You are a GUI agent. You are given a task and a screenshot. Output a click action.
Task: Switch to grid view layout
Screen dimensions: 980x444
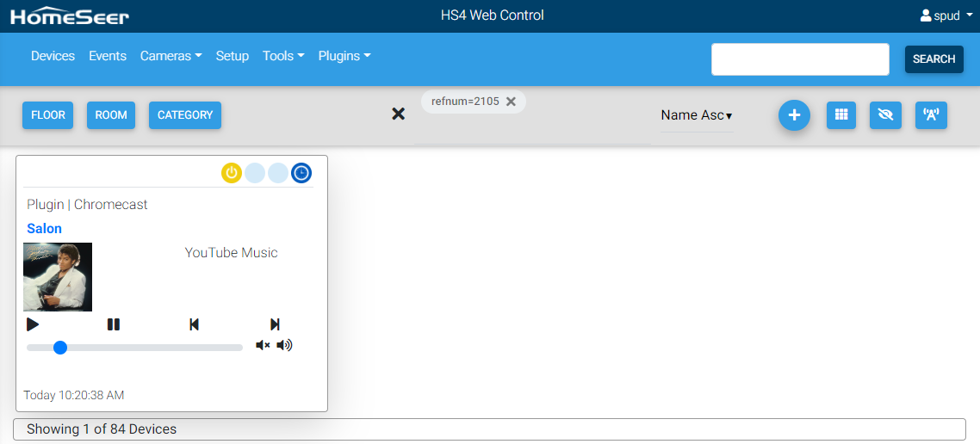click(x=841, y=115)
